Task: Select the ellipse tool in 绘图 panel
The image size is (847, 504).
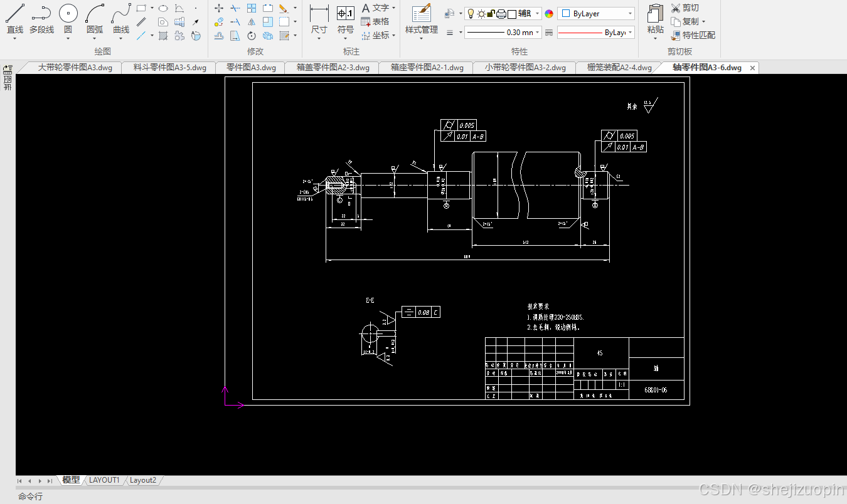Action: pos(163,8)
